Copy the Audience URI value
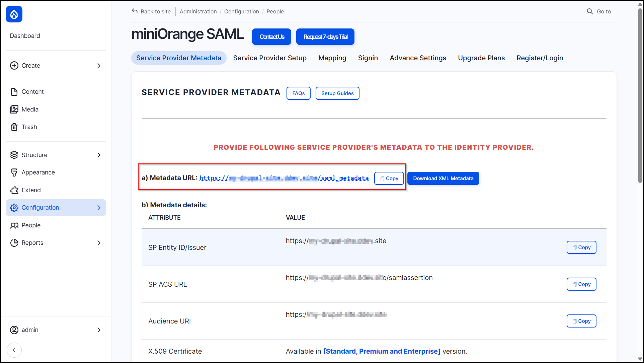Screen dimensions: 644x363 pos(581,321)
